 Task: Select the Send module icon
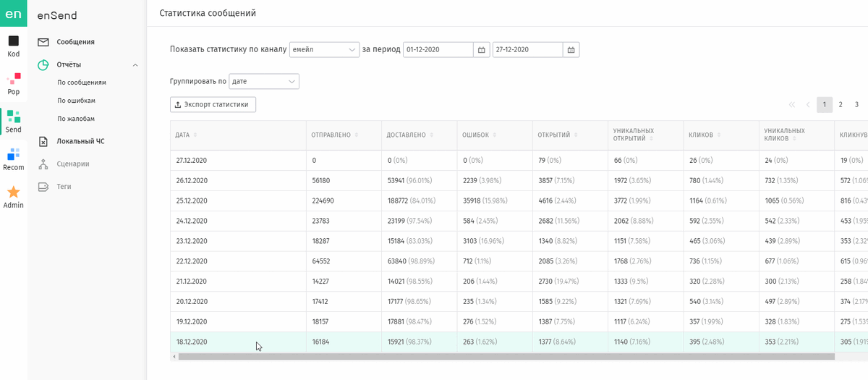click(x=14, y=117)
